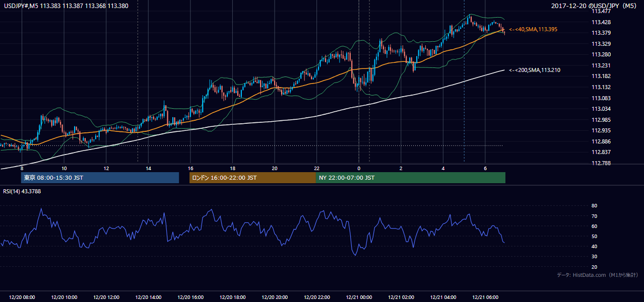Click the 2017-12-20 USD/JPY (M5) title
The image size is (644, 302).
(595, 6)
